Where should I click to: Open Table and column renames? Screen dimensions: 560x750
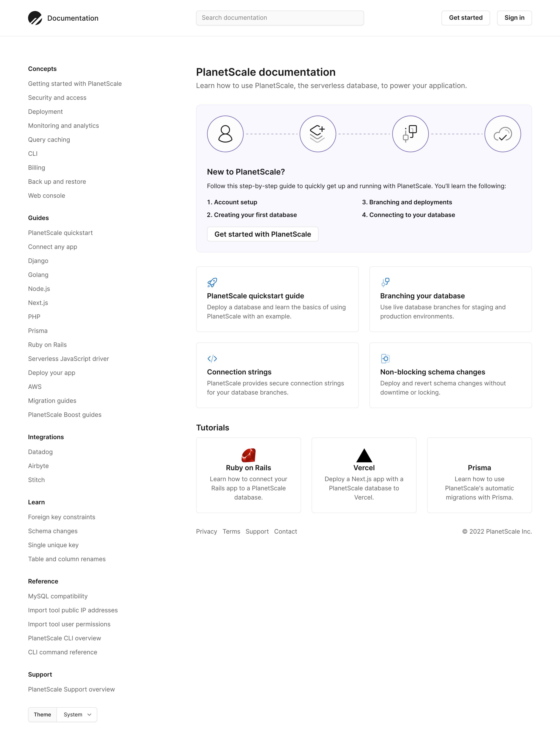(x=67, y=559)
